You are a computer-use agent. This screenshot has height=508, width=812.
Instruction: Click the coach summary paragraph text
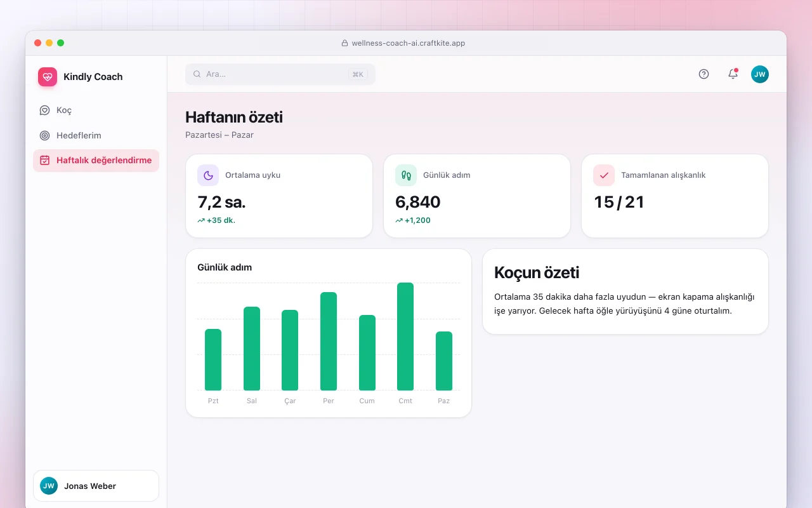[624, 304]
